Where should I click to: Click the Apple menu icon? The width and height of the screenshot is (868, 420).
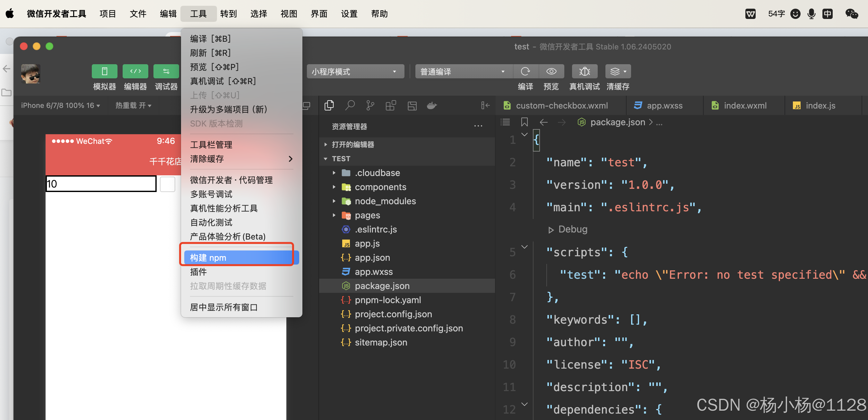click(x=10, y=13)
